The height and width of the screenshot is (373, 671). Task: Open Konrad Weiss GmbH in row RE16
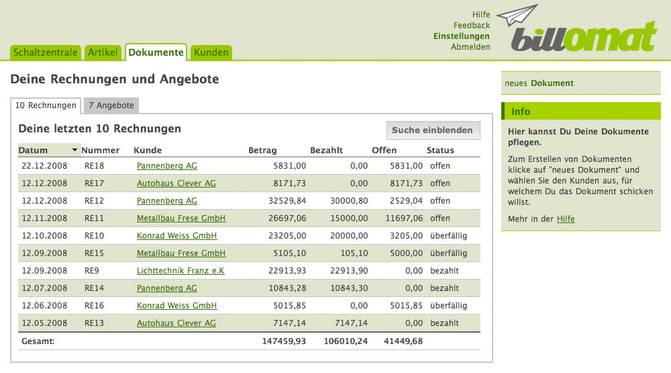(x=177, y=305)
